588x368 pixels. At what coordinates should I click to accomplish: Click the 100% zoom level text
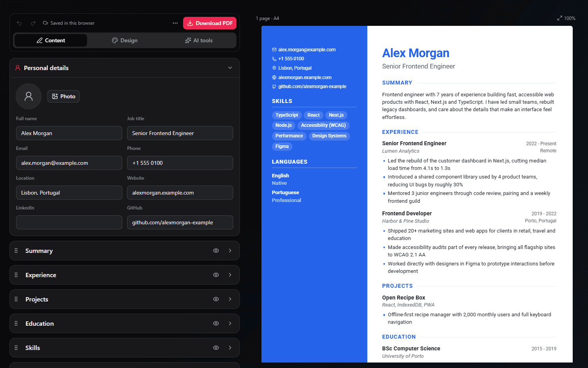(x=570, y=18)
